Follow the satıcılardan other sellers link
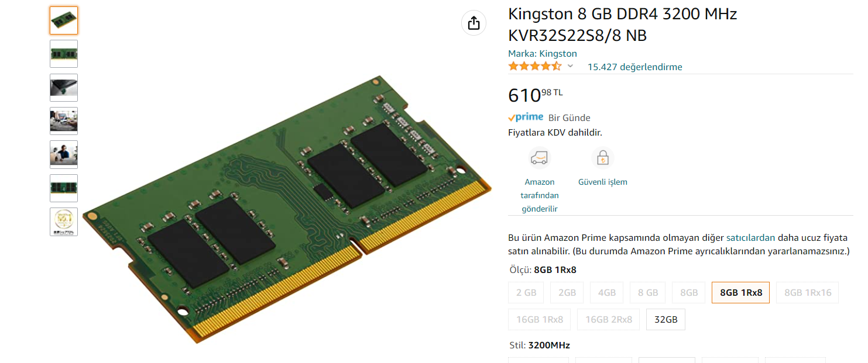Viewport: 868px width, 363px height. coord(750,238)
